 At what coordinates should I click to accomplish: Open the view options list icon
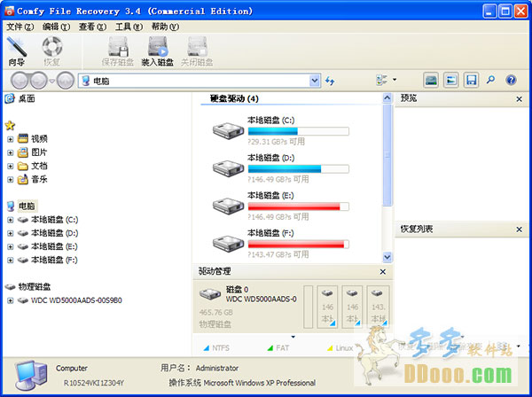pyautogui.click(x=381, y=80)
